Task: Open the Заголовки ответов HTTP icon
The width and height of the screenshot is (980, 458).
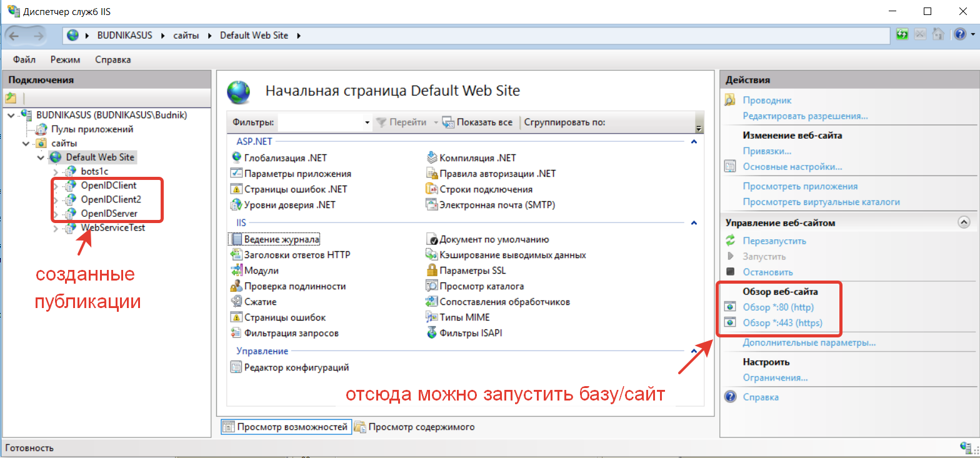Action: pos(236,254)
